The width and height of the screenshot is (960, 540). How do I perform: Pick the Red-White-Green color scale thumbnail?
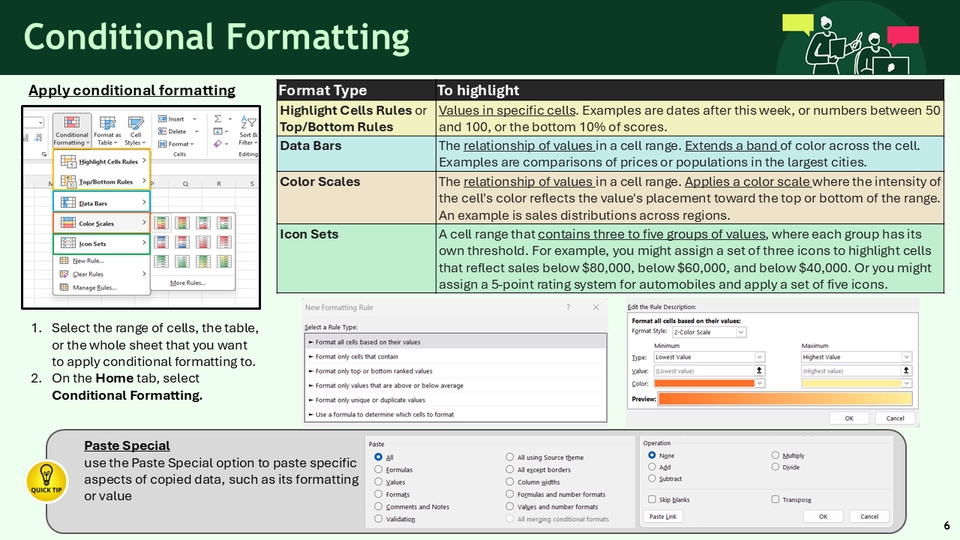pyautogui.click(x=224, y=223)
